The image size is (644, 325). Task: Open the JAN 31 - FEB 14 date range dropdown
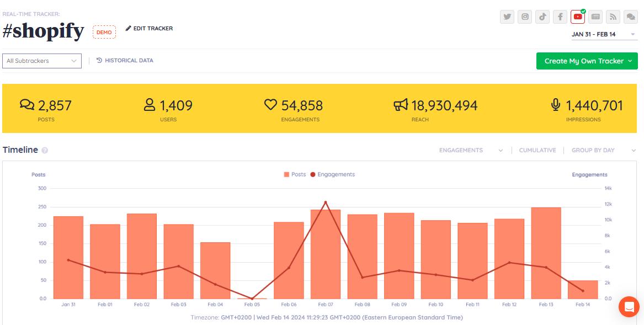[x=604, y=34]
